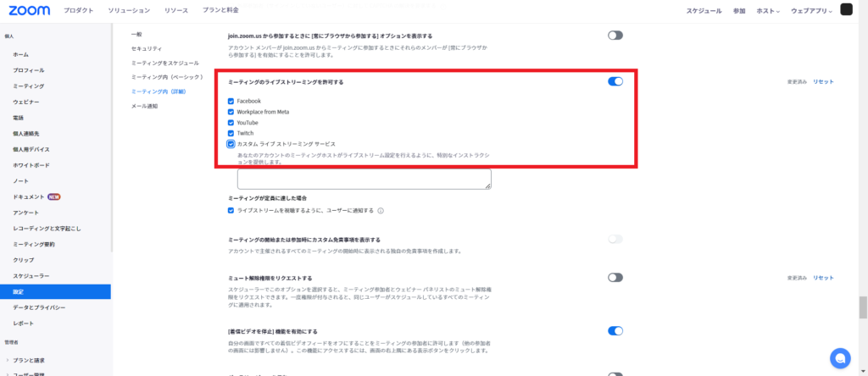Click the custom streaming instructions text box
Image resolution: width=868 pixels, height=376 pixels.
[364, 180]
